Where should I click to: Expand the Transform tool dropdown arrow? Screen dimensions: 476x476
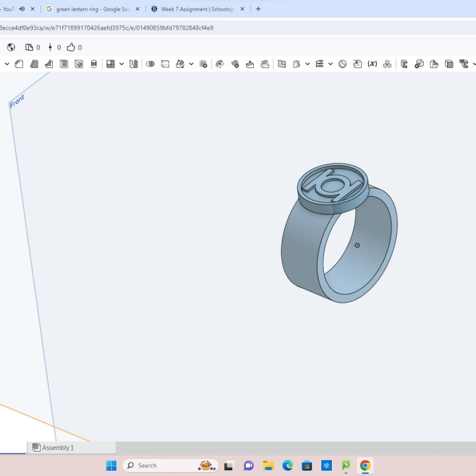tap(191, 64)
